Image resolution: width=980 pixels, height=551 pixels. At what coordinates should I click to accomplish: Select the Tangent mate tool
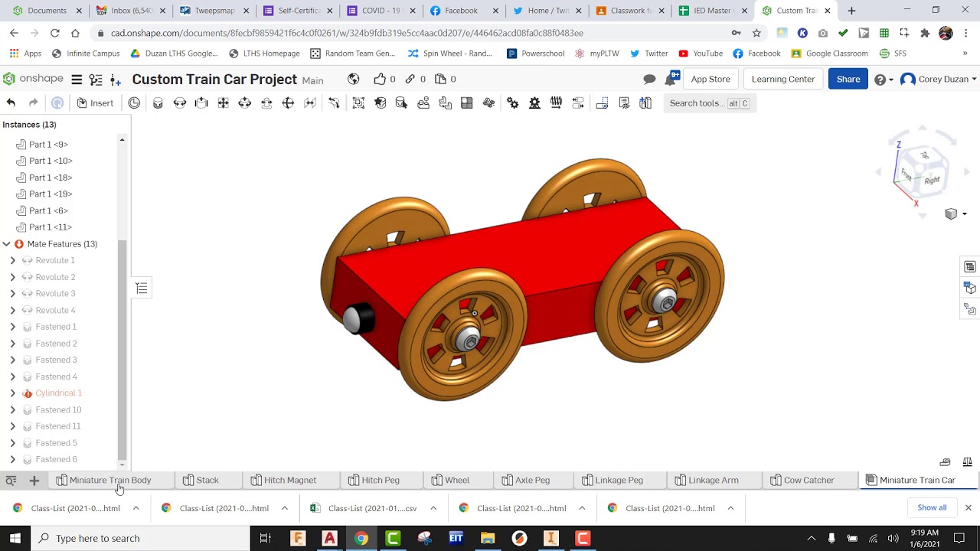(x=334, y=103)
